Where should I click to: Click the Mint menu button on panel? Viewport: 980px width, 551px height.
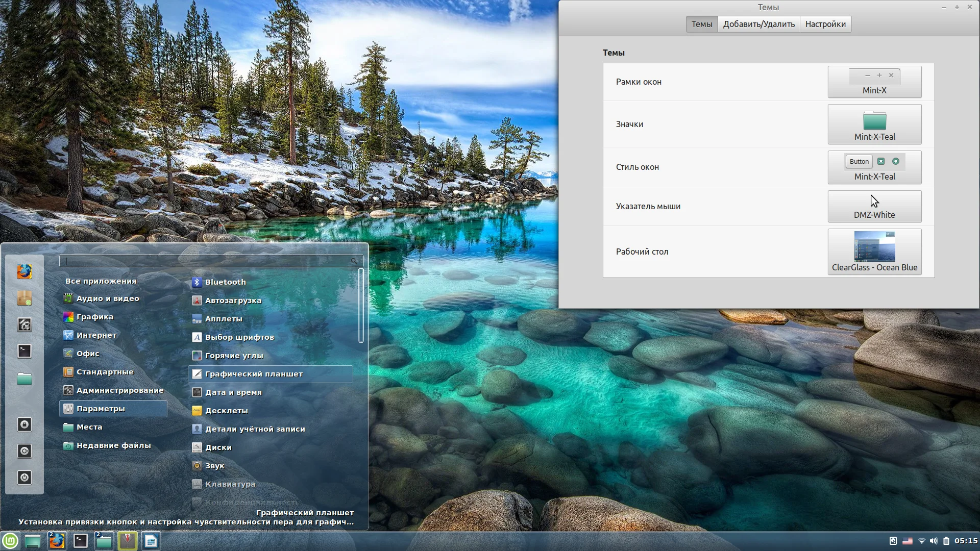[10, 541]
